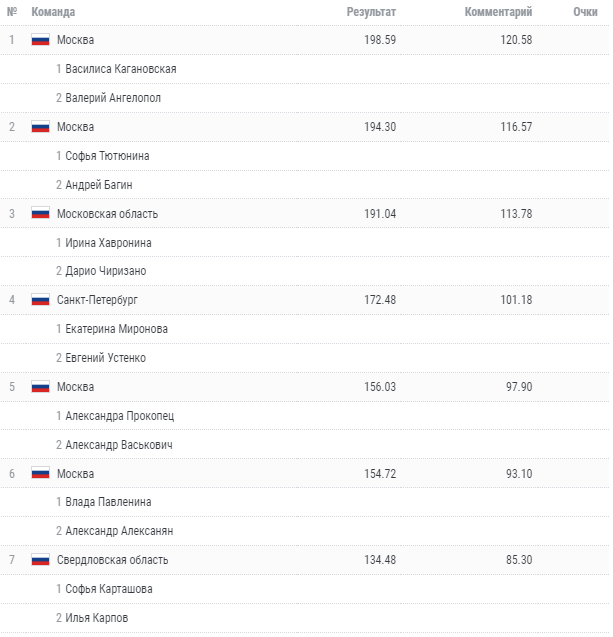Click the Результат column header
The image size is (613, 637).
pos(371,12)
